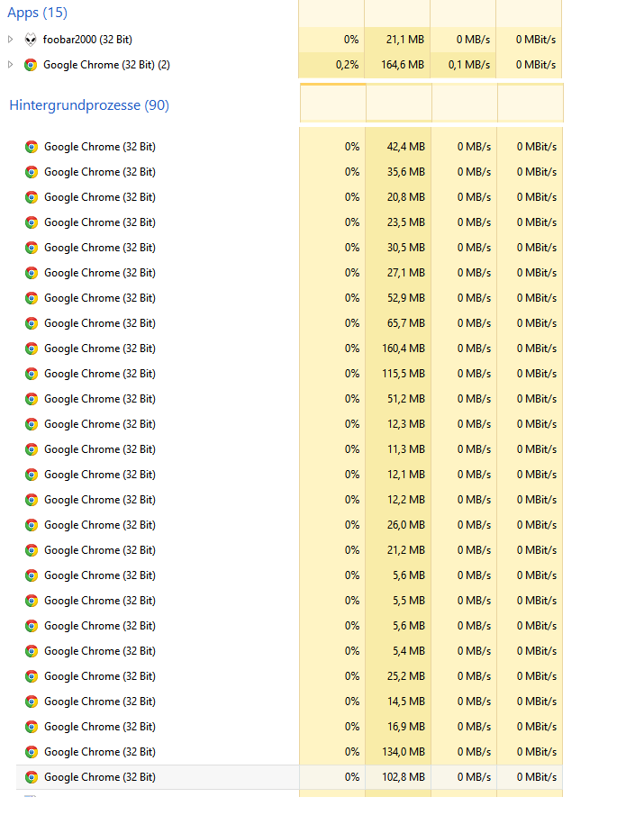
Task: Select the Apps (15) group header
Action: (x=38, y=13)
